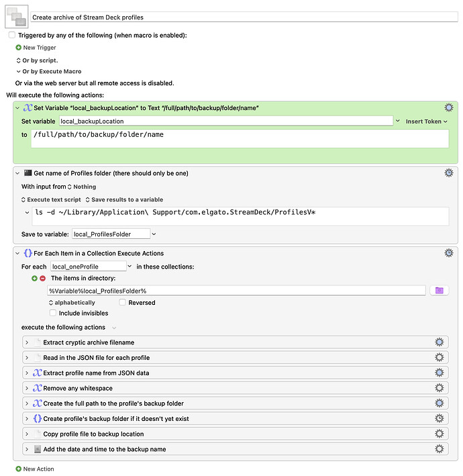This screenshot has height=476, width=463.
Task: Open dropdown beside local_ProfilesFolder field
Action: 154,234
